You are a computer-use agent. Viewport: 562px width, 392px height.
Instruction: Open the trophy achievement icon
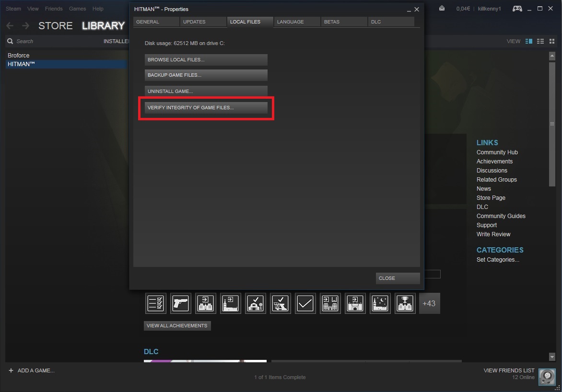coord(405,303)
